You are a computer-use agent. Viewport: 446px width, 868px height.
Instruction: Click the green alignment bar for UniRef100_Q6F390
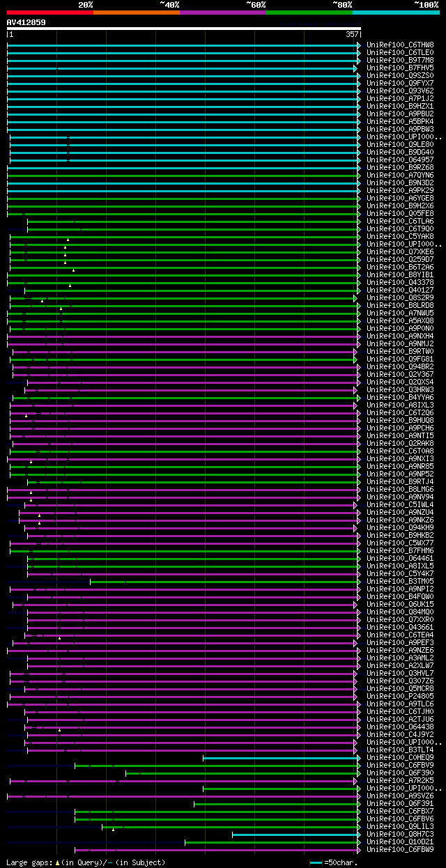pyautogui.click(x=243, y=773)
